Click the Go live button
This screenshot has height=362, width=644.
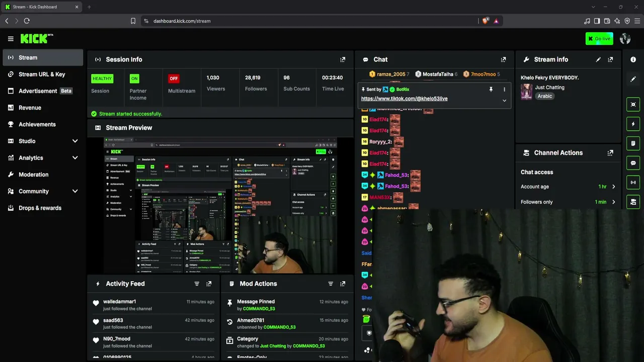(599, 39)
